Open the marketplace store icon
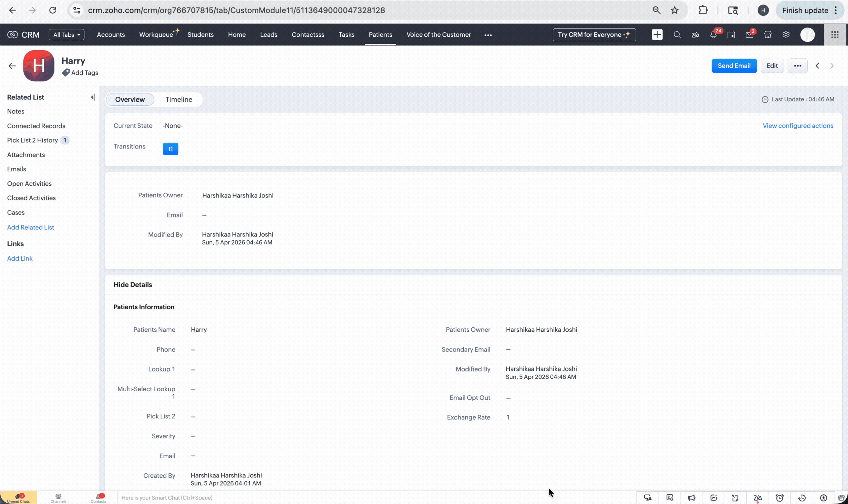848x504 pixels. pyautogui.click(x=768, y=35)
